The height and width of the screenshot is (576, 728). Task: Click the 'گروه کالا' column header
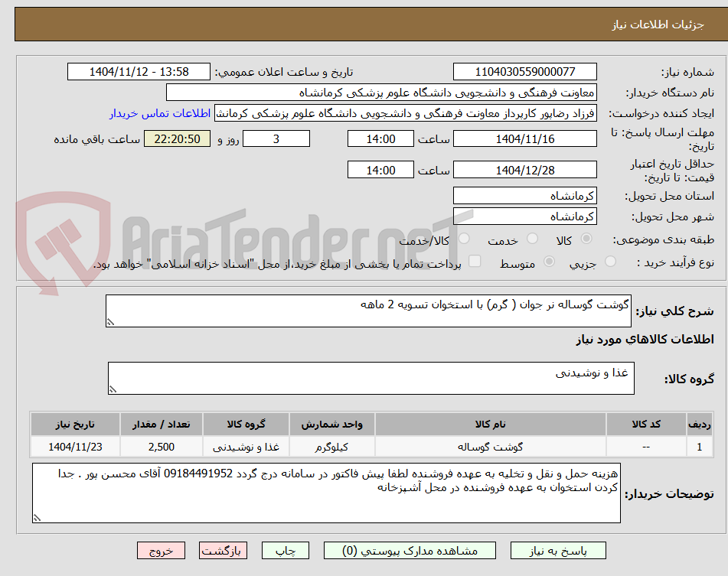tap(246, 425)
